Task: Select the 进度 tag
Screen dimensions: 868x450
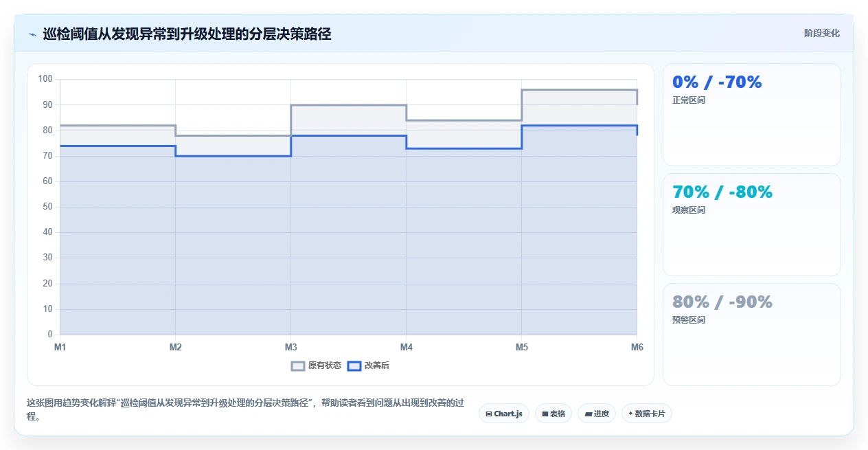Action: point(597,414)
